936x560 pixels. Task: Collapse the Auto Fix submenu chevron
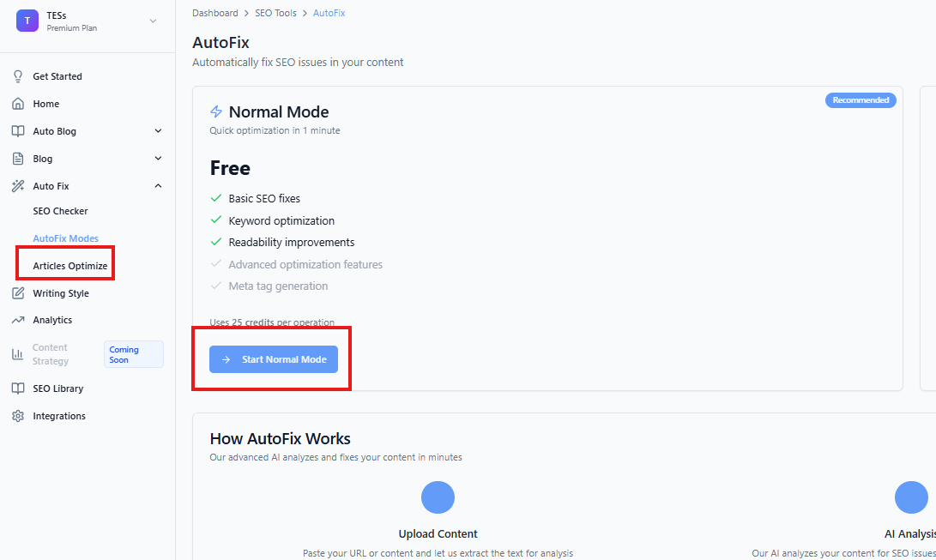158,186
